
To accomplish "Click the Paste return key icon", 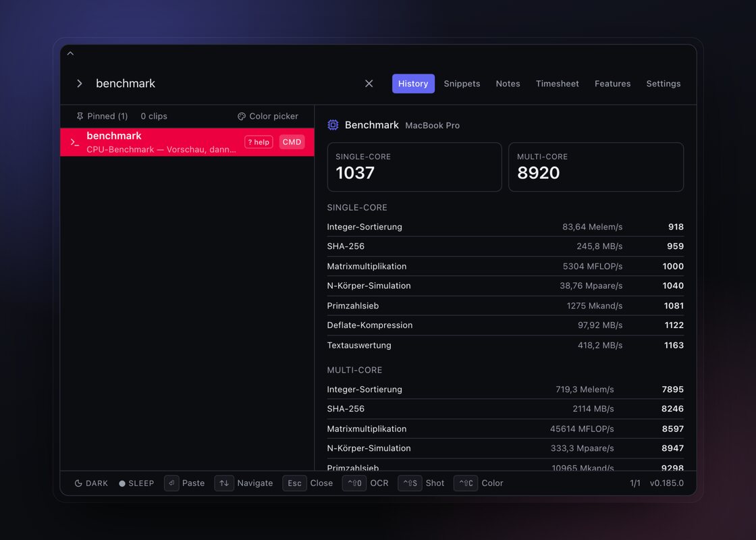I will tap(171, 483).
